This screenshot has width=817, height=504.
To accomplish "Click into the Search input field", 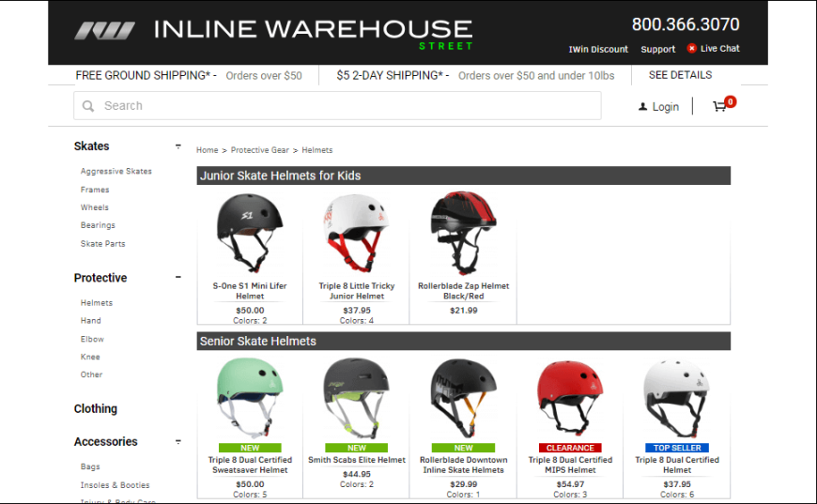I will pos(337,106).
